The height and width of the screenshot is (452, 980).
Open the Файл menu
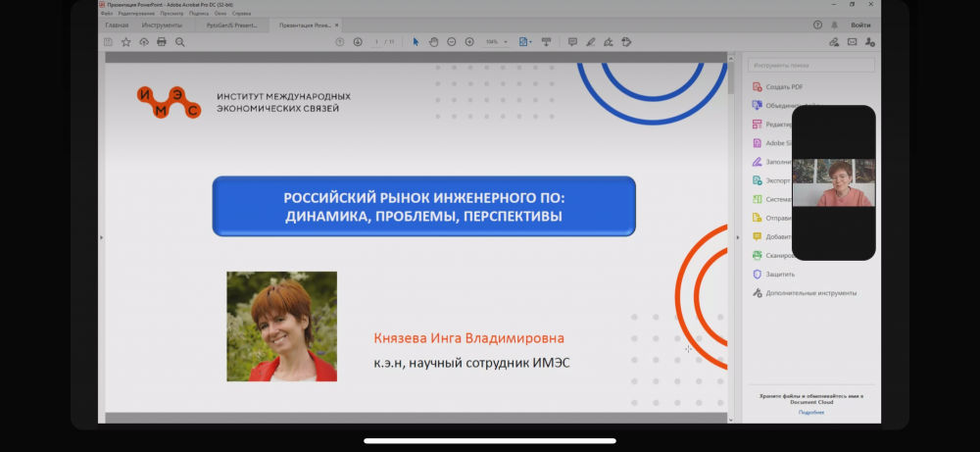point(106,14)
